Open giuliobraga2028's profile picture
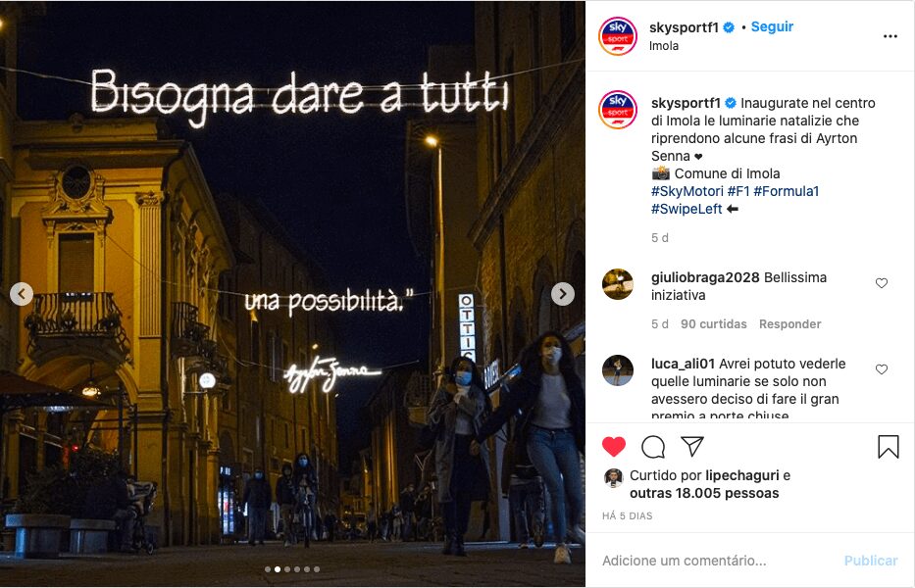Image resolution: width=915 pixels, height=588 pixels. (618, 284)
